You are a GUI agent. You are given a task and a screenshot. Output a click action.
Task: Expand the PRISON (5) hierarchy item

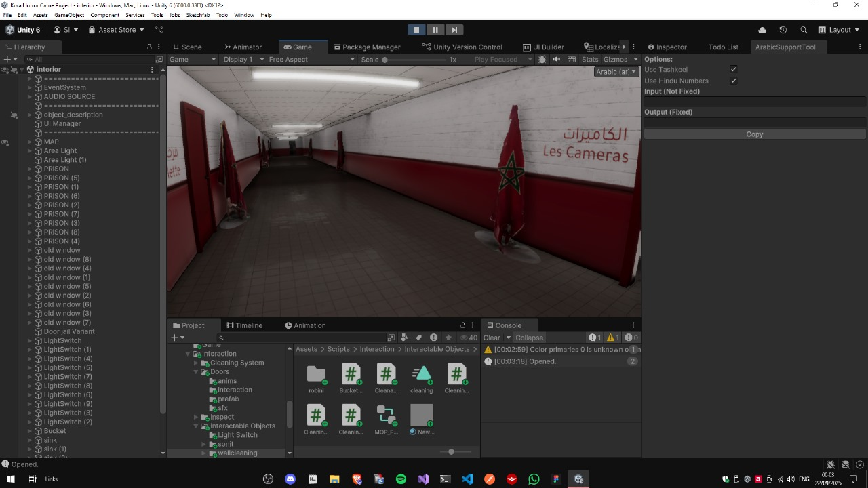coord(30,178)
